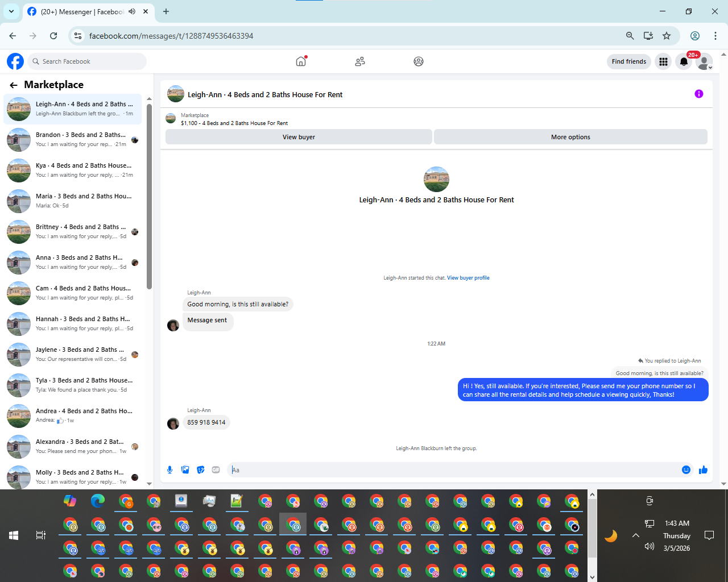Click the phone number message 859 918 9414
The height and width of the screenshot is (582, 728).
(206, 422)
